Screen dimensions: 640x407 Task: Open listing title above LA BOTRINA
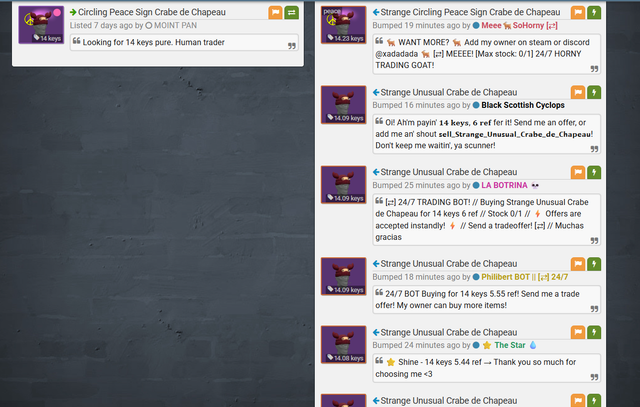click(449, 172)
